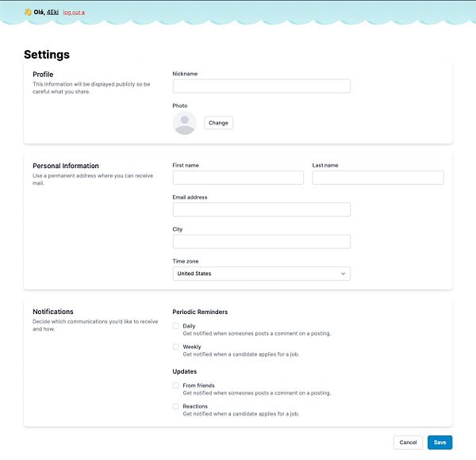This screenshot has height=460, width=476.
Task: Click into the Last name field
Action: click(x=378, y=178)
